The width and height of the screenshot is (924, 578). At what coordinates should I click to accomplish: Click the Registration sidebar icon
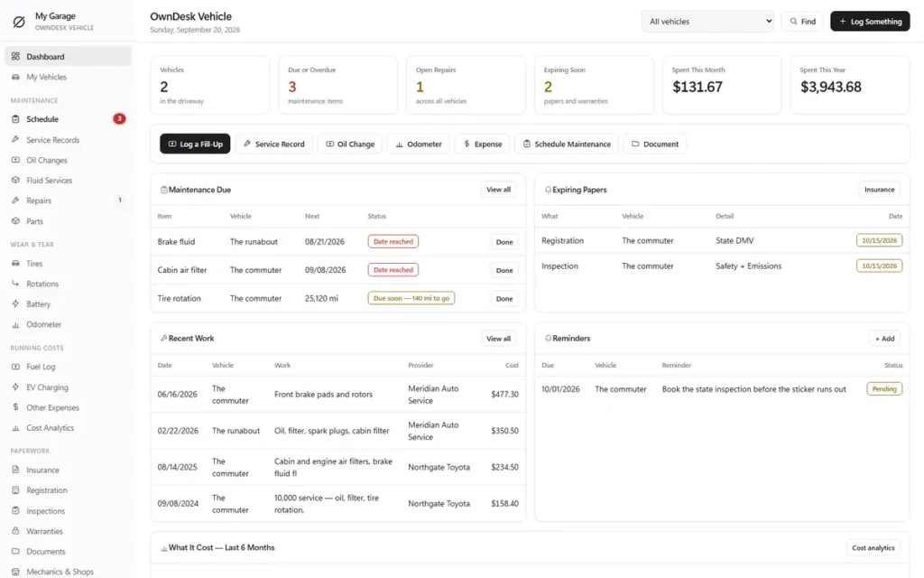[15, 490]
